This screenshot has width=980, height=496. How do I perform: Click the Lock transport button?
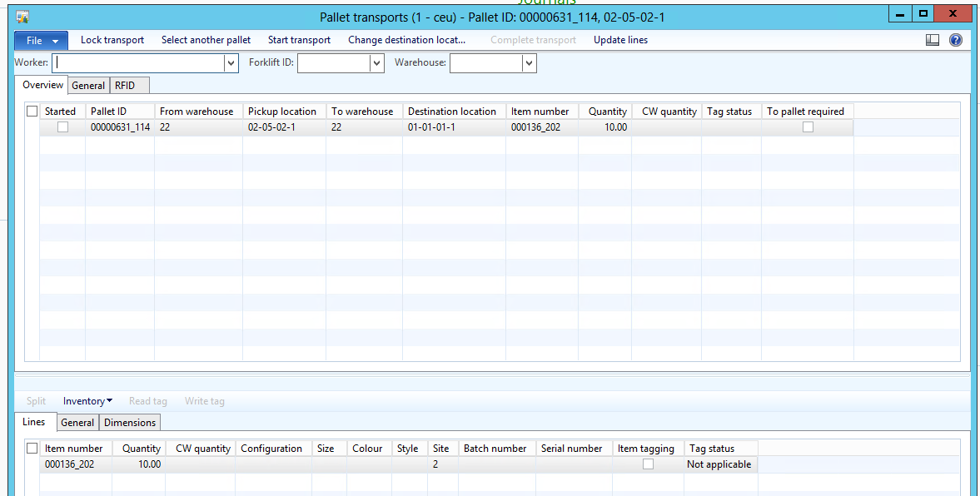(112, 40)
